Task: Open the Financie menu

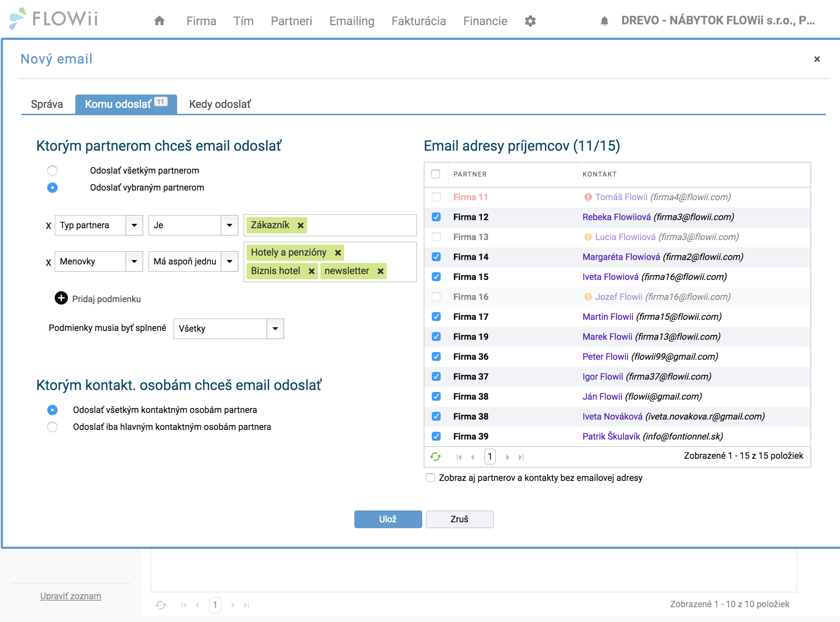Action: pyautogui.click(x=485, y=21)
